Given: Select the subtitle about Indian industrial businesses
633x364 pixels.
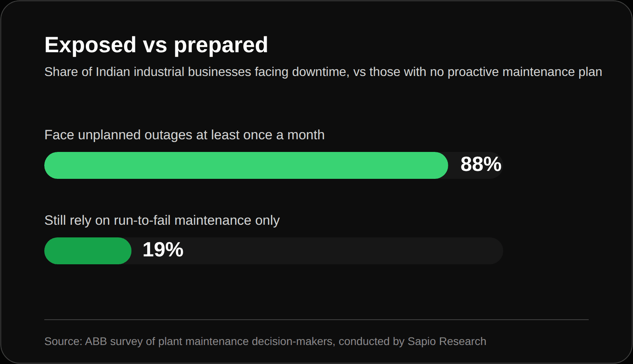Looking at the screenshot, I should (323, 72).
